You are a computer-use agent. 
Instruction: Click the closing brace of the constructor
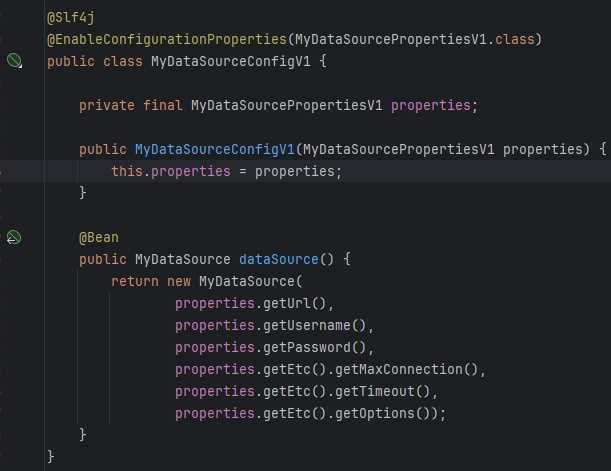point(83,192)
